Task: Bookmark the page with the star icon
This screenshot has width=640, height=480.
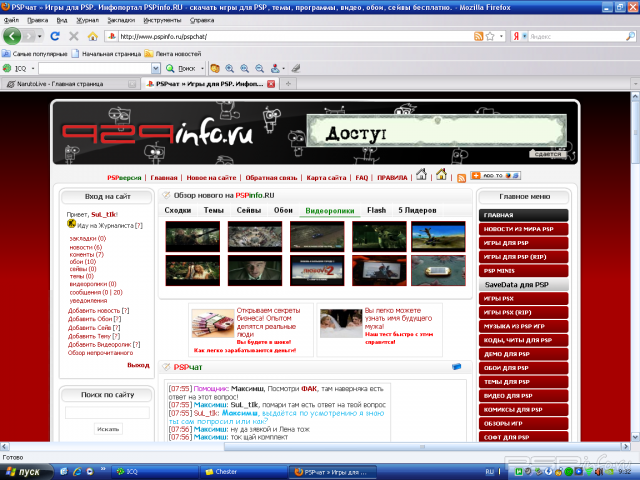Action: [490, 36]
